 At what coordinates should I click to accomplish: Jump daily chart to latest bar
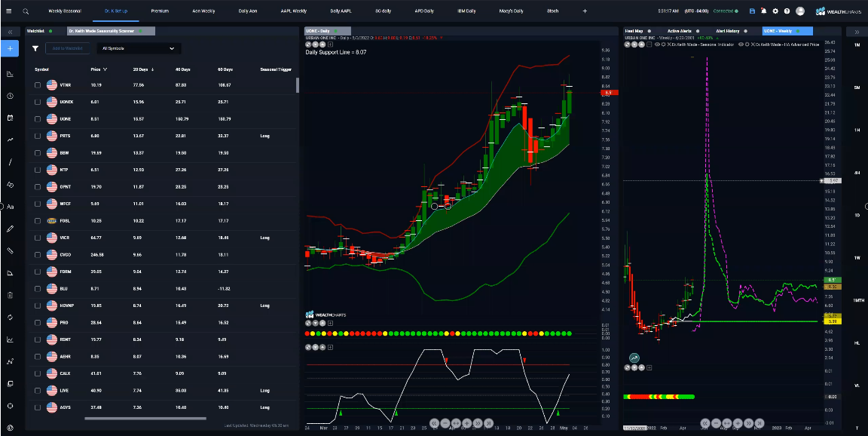pos(488,422)
